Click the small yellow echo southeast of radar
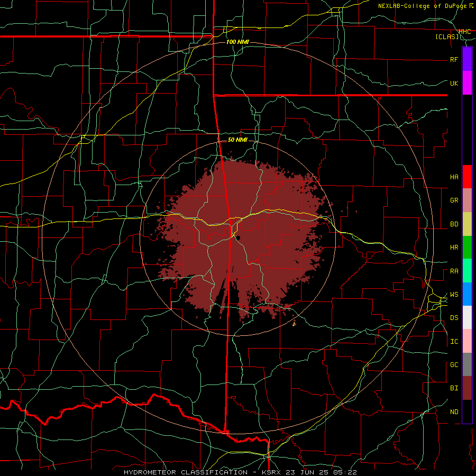476x476 pixels. tap(294, 324)
